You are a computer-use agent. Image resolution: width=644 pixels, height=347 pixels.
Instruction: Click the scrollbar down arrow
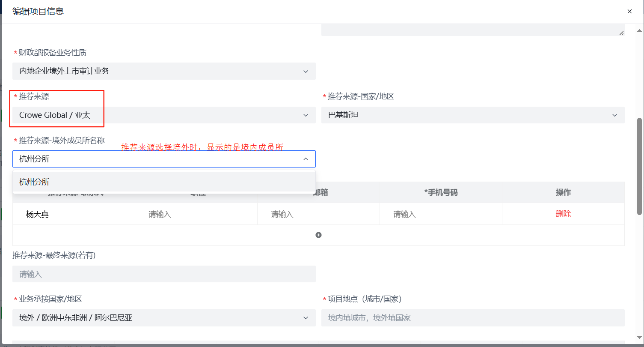[640, 338]
